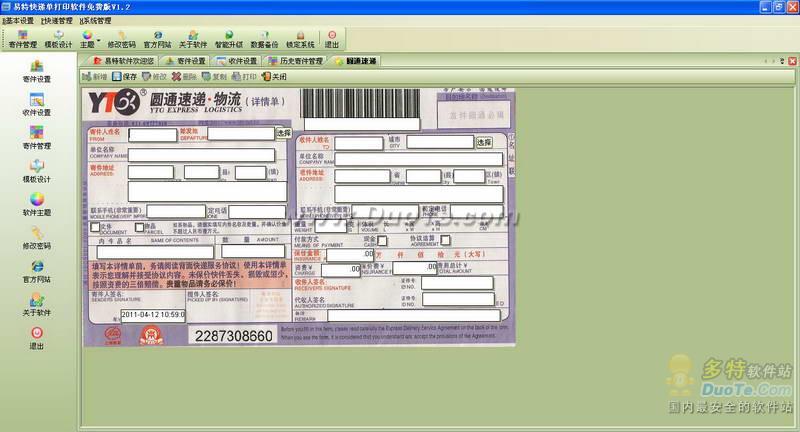Click the recipient city (城市) field
The height and width of the screenshot is (432, 800).
(x=440, y=142)
